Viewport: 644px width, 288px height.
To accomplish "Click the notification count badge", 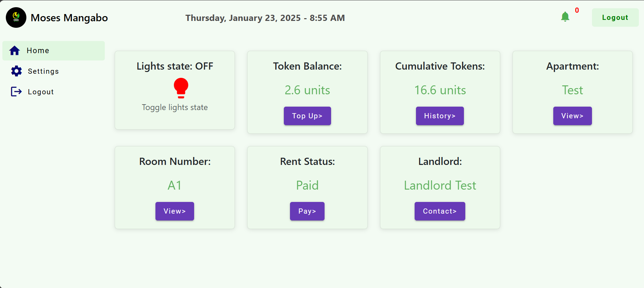I will pos(577,10).
